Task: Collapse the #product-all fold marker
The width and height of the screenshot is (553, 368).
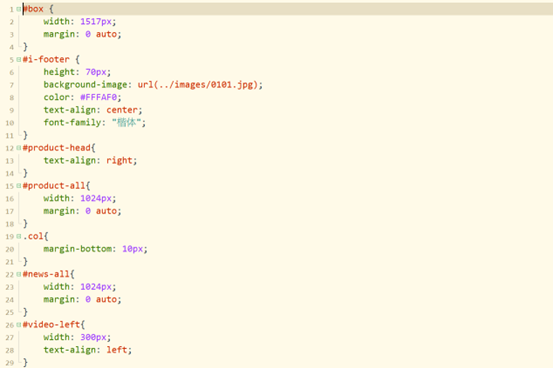Action: (19, 186)
